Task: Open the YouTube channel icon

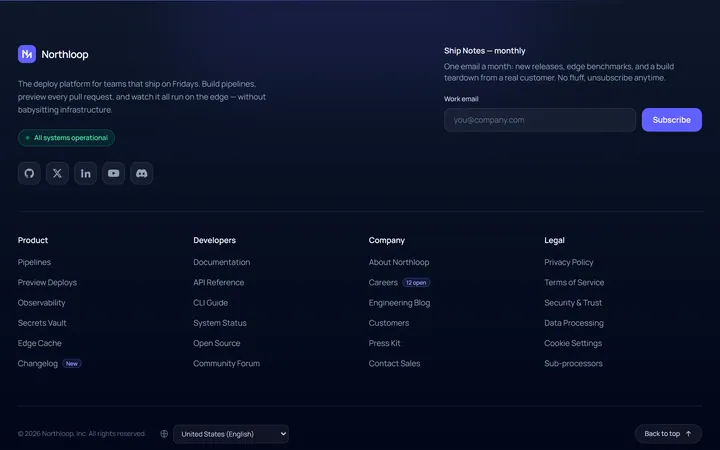Action: pyautogui.click(x=113, y=173)
